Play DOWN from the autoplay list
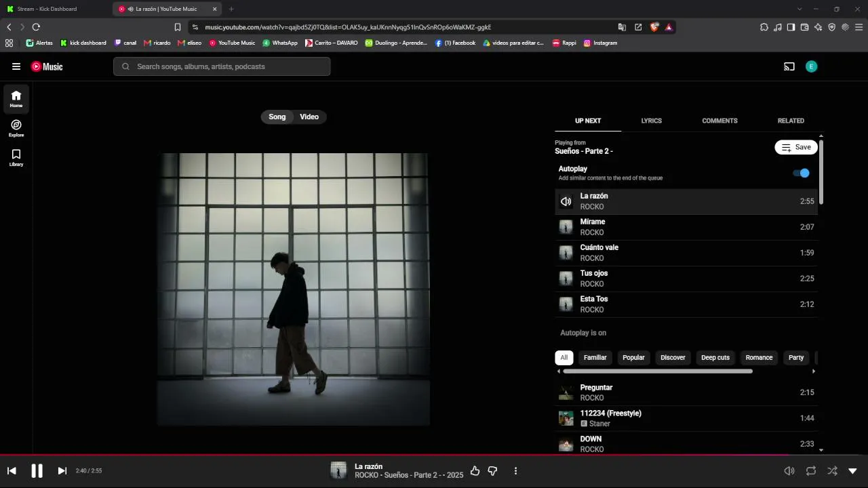868x488 pixels. pyautogui.click(x=686, y=444)
